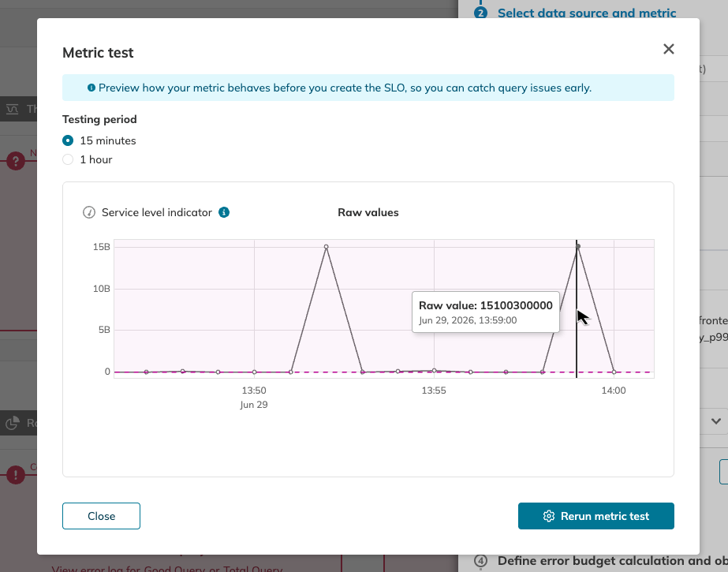This screenshot has height=572, width=728.
Task: Click the Metric test dialog title
Action: click(98, 52)
